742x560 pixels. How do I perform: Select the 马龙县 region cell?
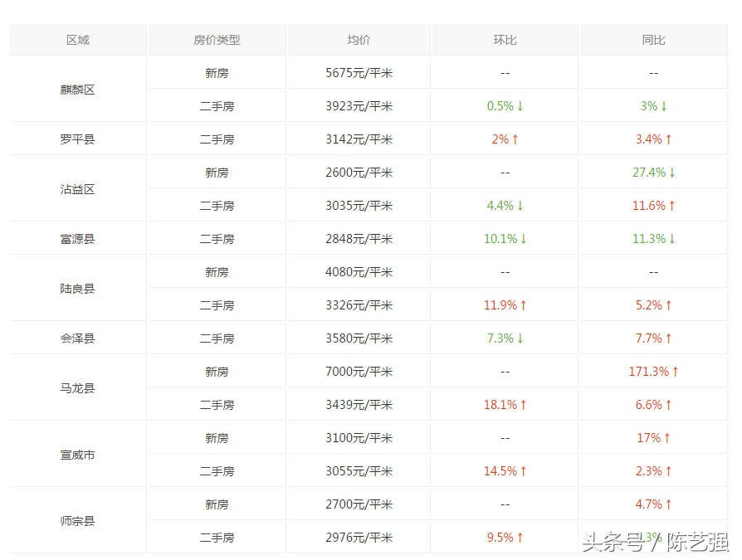(x=78, y=388)
